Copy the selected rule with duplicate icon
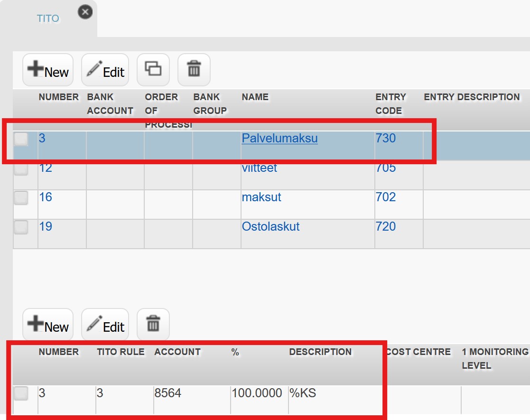This screenshot has width=530, height=420. (x=153, y=70)
